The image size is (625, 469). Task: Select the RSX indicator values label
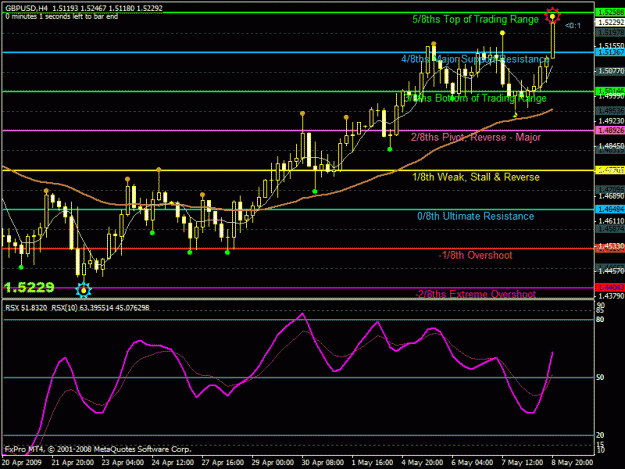tap(77, 308)
